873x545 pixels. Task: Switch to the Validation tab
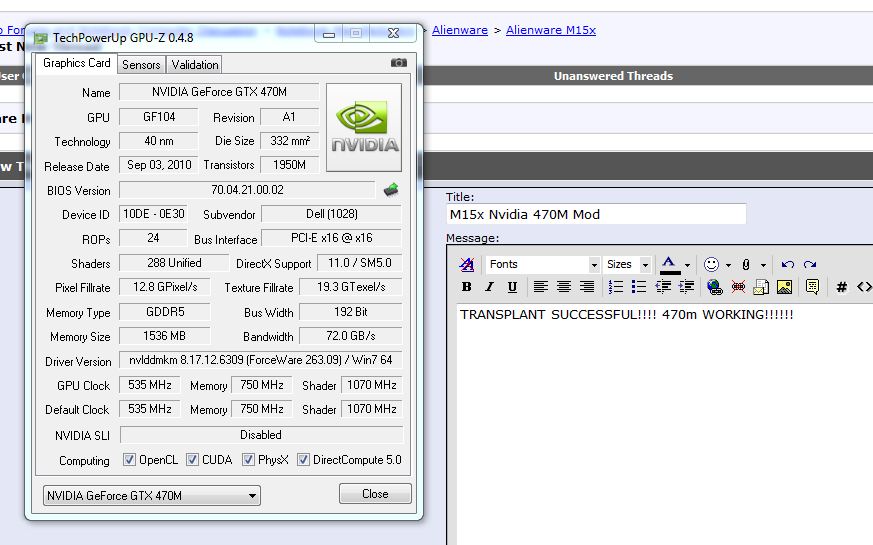point(195,65)
